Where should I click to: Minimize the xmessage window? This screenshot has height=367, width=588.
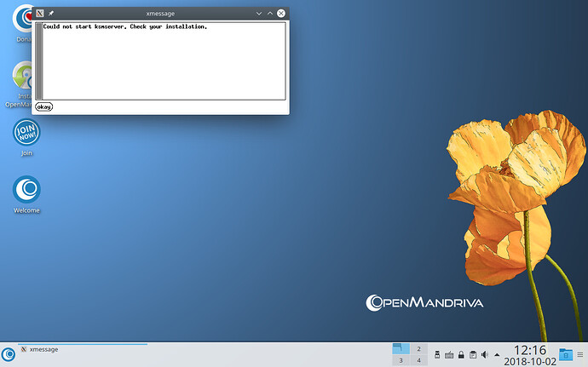click(x=259, y=14)
